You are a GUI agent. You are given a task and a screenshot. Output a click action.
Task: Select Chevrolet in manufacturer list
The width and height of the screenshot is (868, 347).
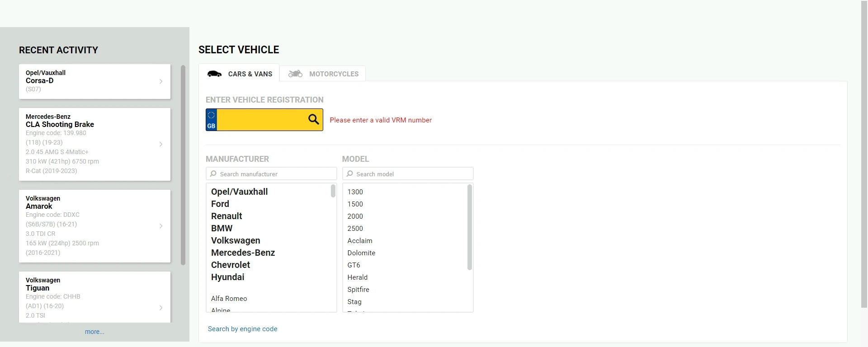(x=230, y=265)
